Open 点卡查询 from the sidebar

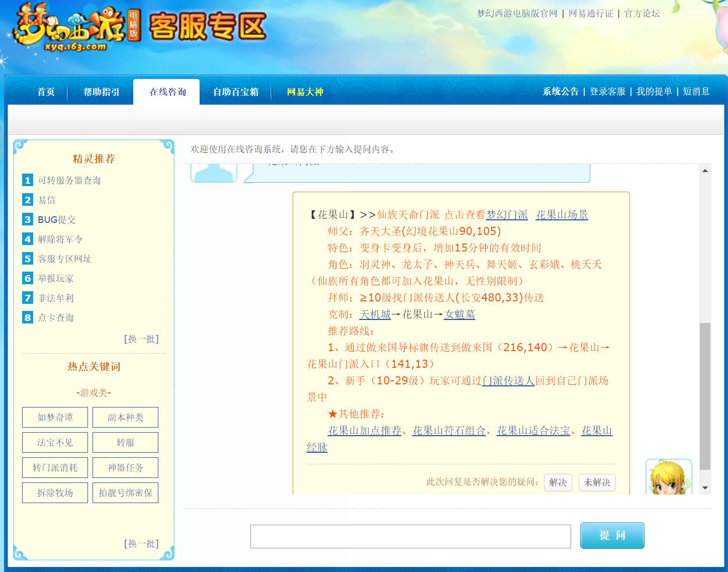56,317
